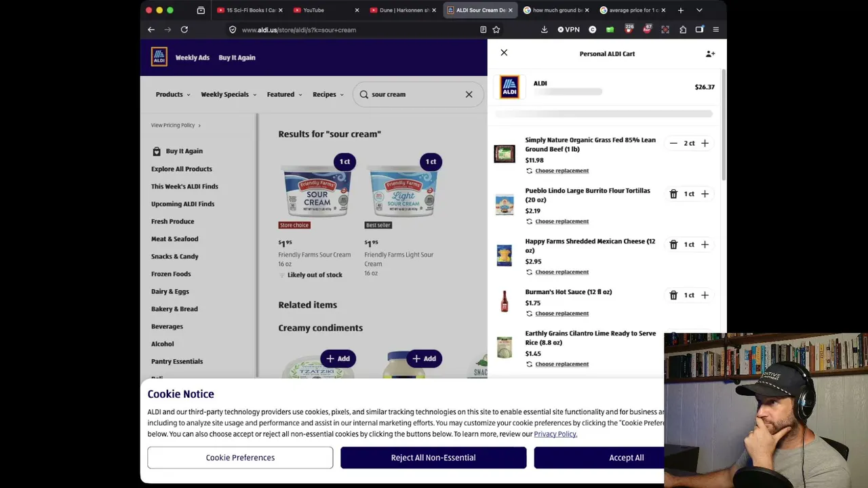Image resolution: width=868 pixels, height=488 pixels.
Task: Expand the Featured dropdown menu
Action: click(285, 95)
